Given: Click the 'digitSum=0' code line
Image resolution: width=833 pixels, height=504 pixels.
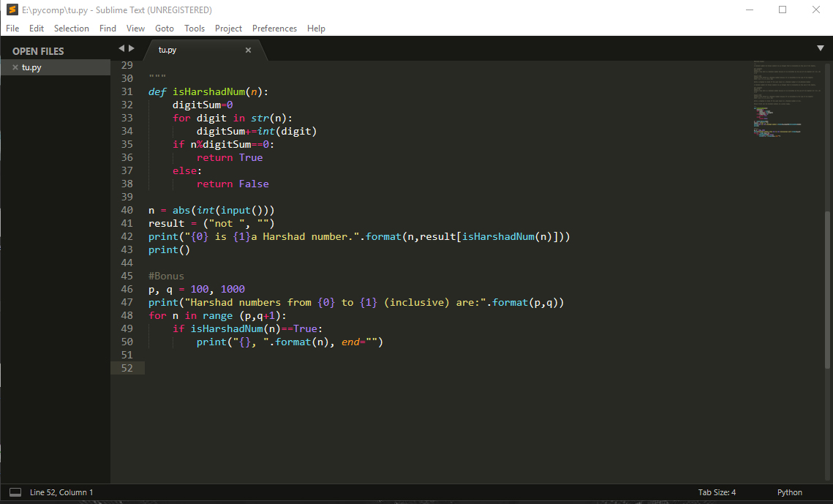Looking at the screenshot, I should click(203, 105).
